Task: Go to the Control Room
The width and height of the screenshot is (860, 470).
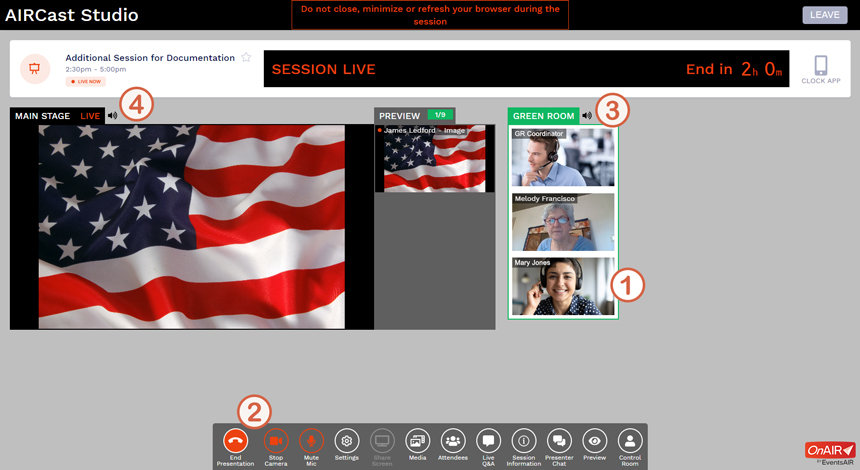Action: [630, 441]
